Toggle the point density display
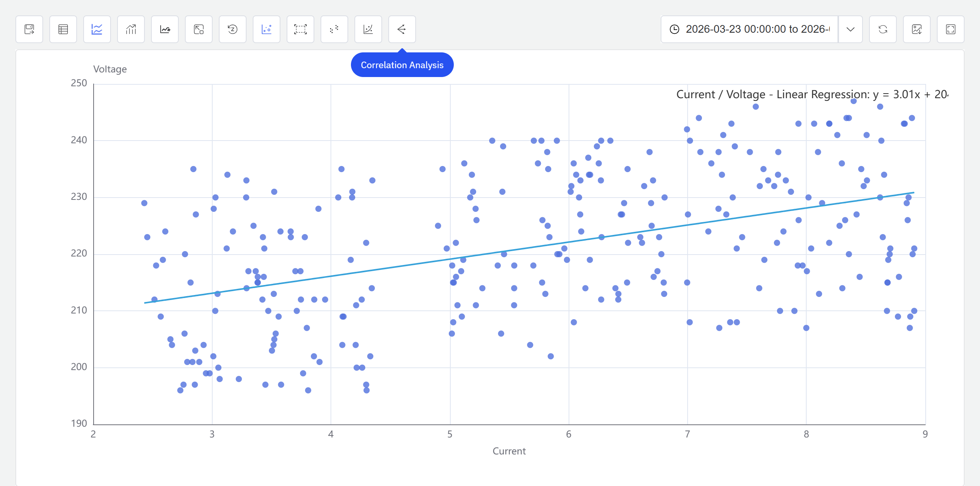 click(334, 29)
